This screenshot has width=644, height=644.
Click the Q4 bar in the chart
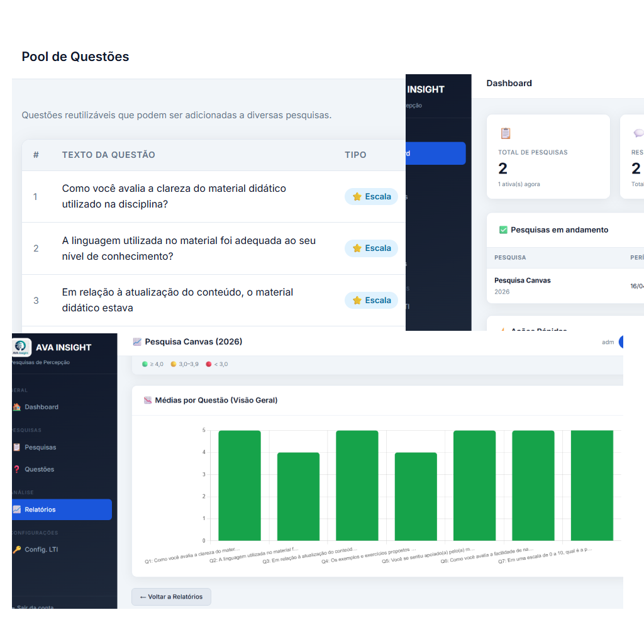point(416,497)
